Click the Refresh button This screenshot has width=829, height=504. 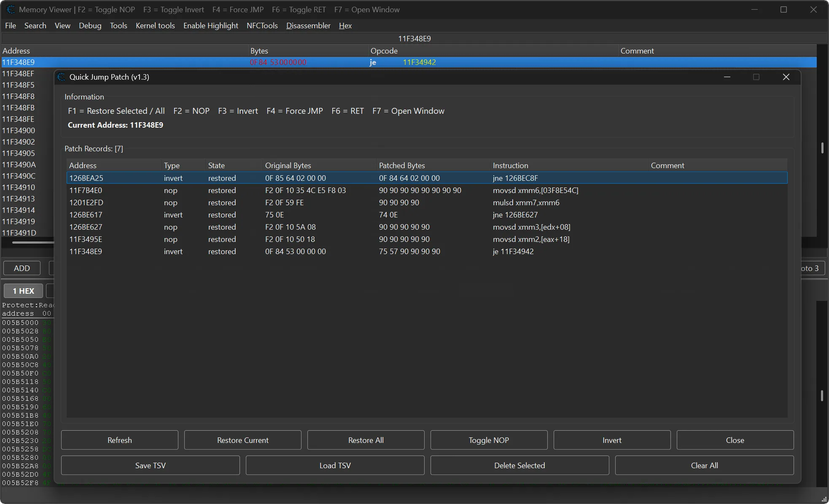click(x=120, y=440)
